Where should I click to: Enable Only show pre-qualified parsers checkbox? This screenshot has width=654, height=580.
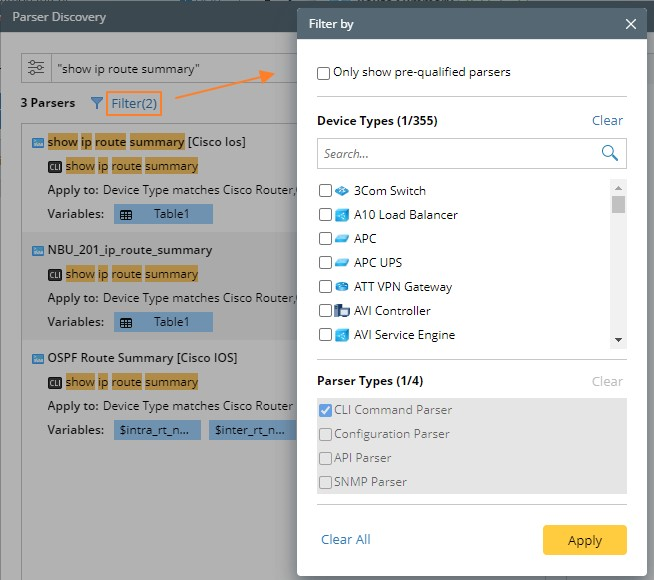click(324, 73)
